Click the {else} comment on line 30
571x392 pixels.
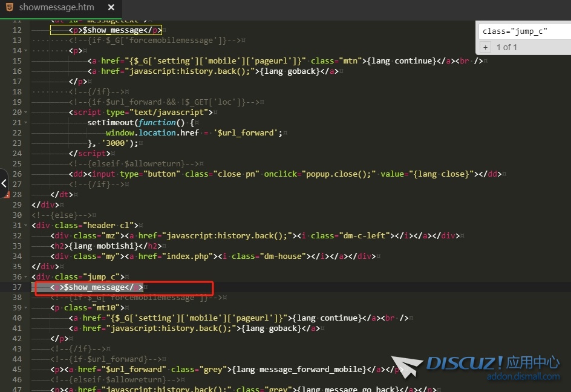coord(62,215)
